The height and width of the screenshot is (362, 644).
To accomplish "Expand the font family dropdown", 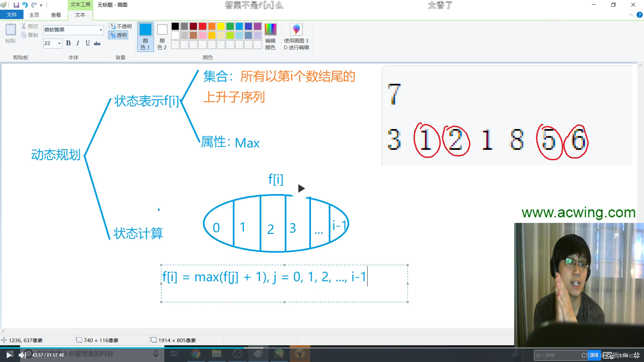I will tap(101, 30).
